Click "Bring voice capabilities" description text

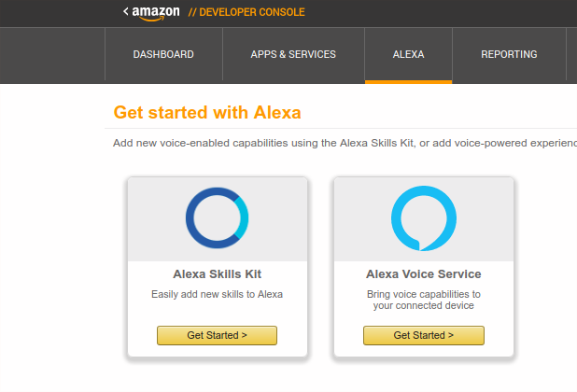(424, 300)
